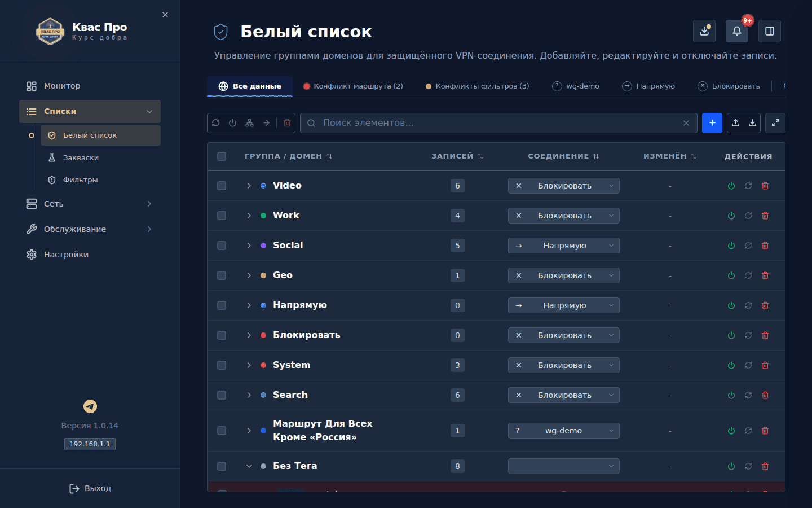Toggle the side panel layout icon
This screenshot has width=812, height=508.
pos(770,31)
